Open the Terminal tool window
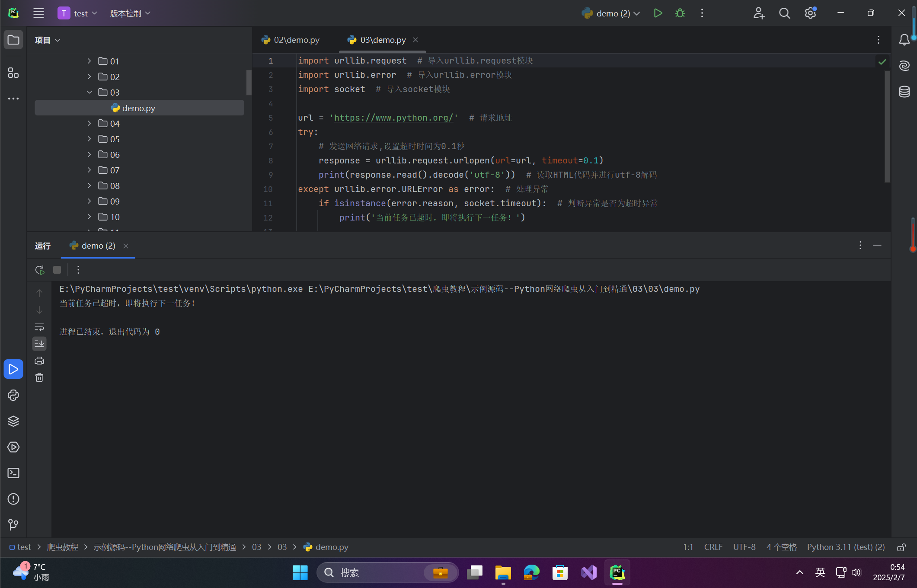Screen dimensions: 917x588 point(13,473)
